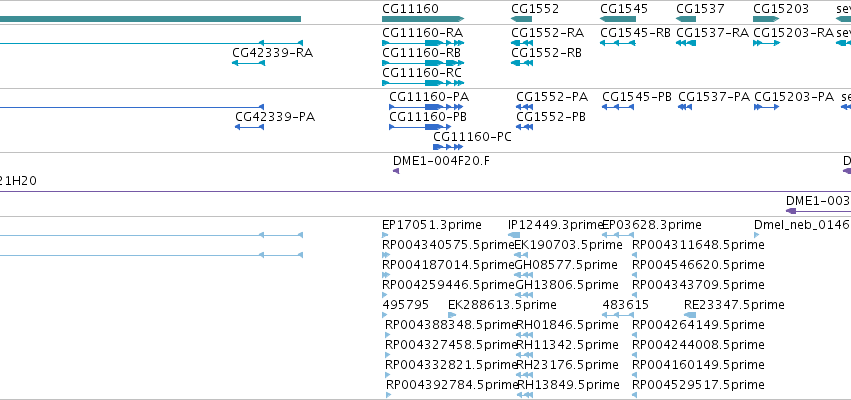This screenshot has height=400, width=851.
Task: Select RP004327458.5prime feature
Action: click(452, 346)
